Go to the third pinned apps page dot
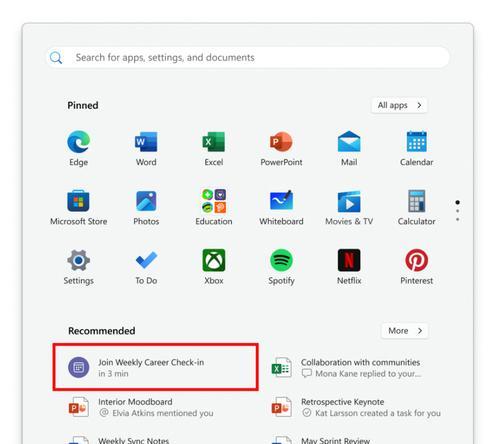This screenshot has height=444, width=500. 458,219
